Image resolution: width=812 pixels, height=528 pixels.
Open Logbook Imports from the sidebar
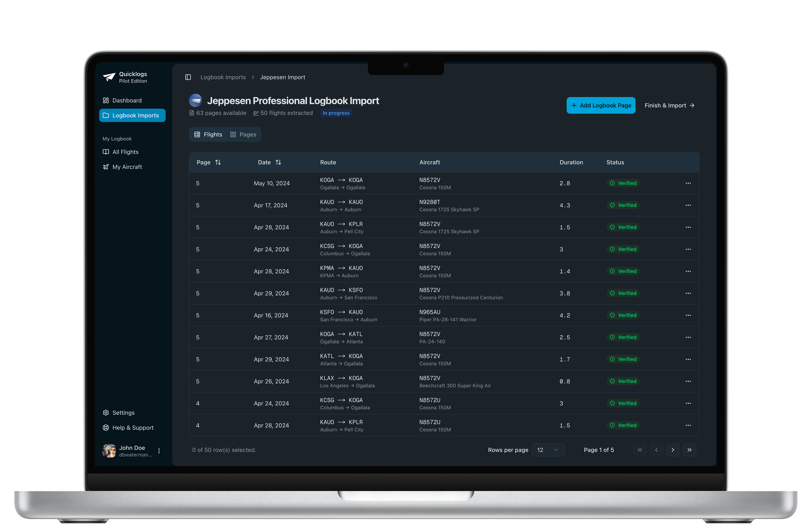[x=132, y=115]
